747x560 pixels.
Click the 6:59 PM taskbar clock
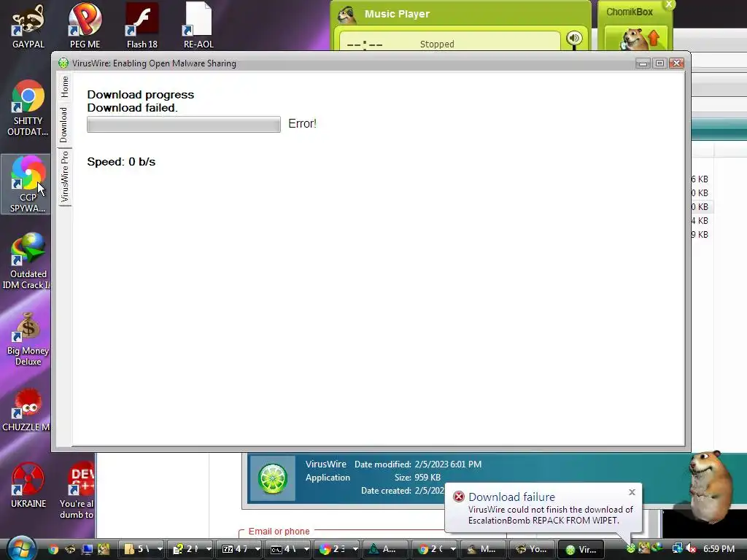click(x=719, y=548)
